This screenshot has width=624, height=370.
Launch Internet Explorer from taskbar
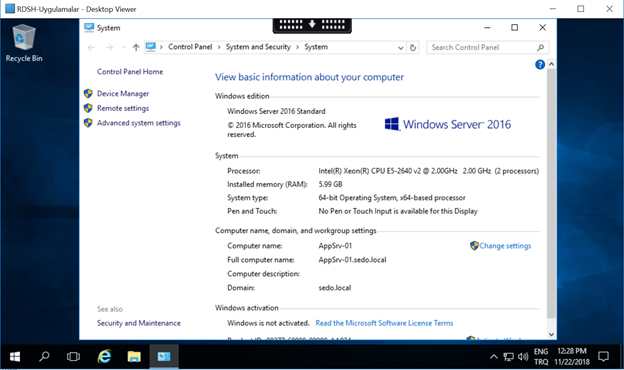(104, 357)
